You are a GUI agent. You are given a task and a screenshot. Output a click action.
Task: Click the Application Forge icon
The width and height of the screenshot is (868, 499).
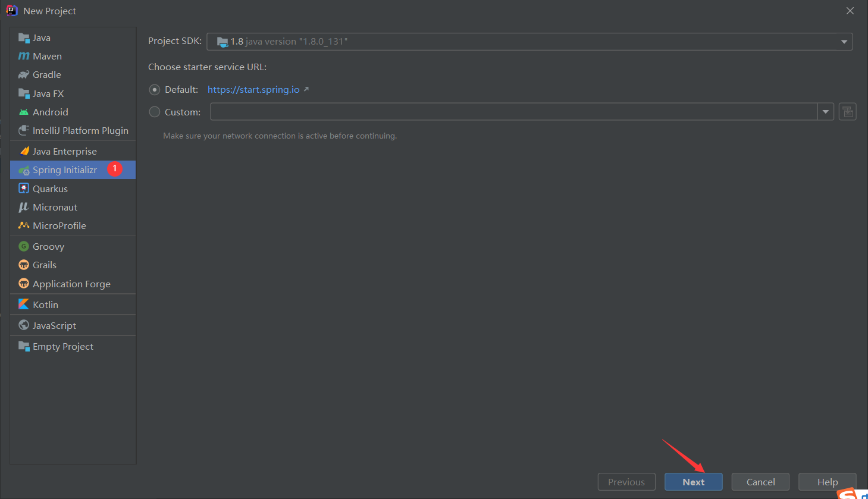[24, 284]
